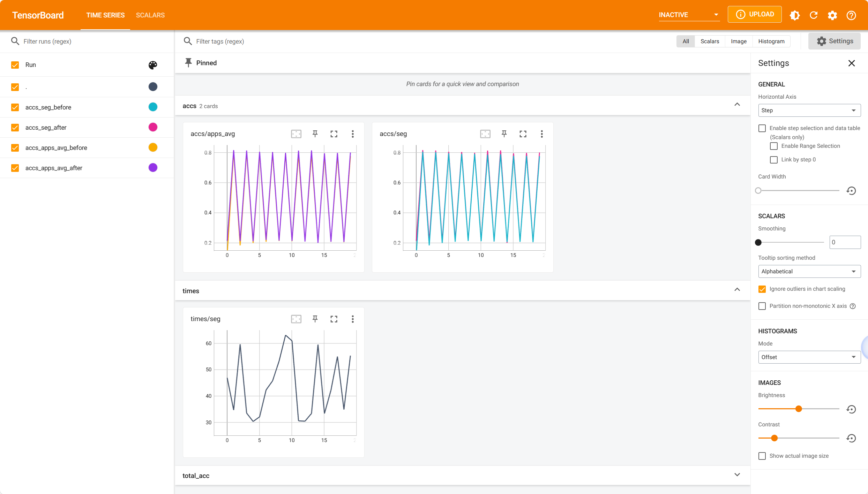Disable Ignore outliers in chart scaling
The image size is (868, 494).
click(762, 289)
